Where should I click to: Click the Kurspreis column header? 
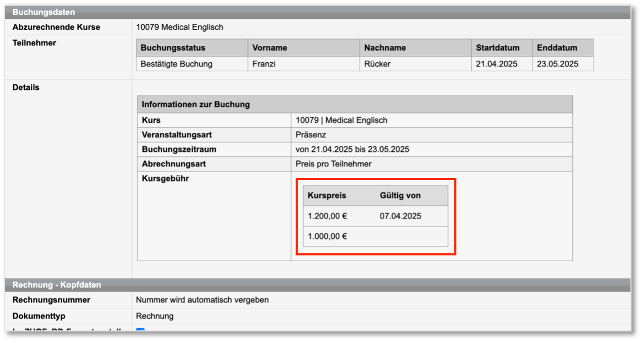(x=327, y=195)
